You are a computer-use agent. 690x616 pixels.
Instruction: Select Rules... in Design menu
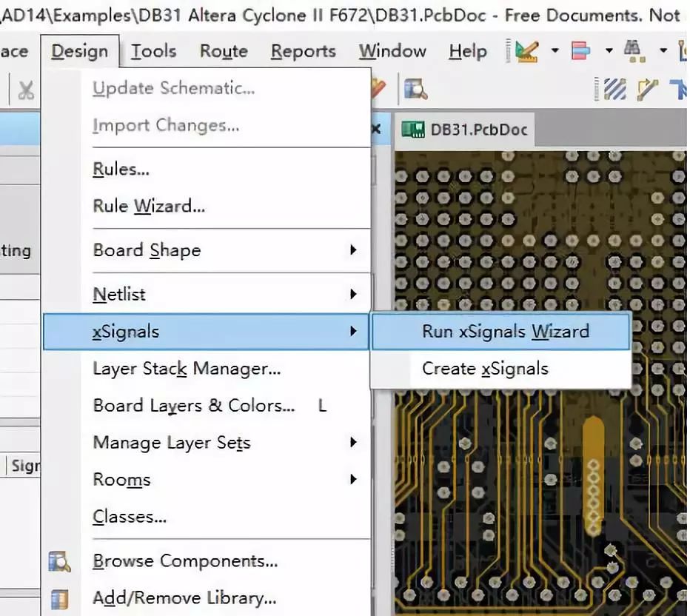(207, 169)
